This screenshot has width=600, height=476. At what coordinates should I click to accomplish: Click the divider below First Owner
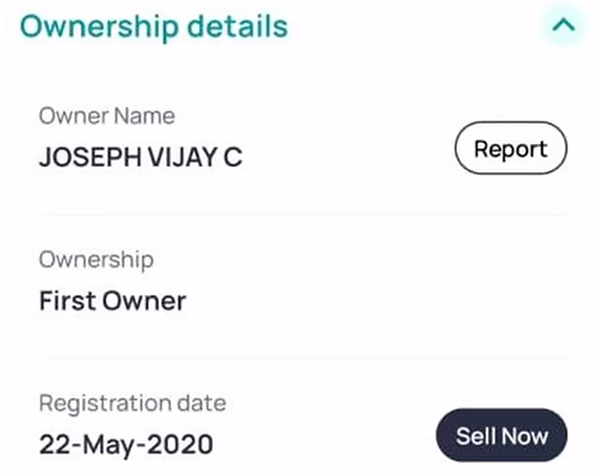coord(300,357)
